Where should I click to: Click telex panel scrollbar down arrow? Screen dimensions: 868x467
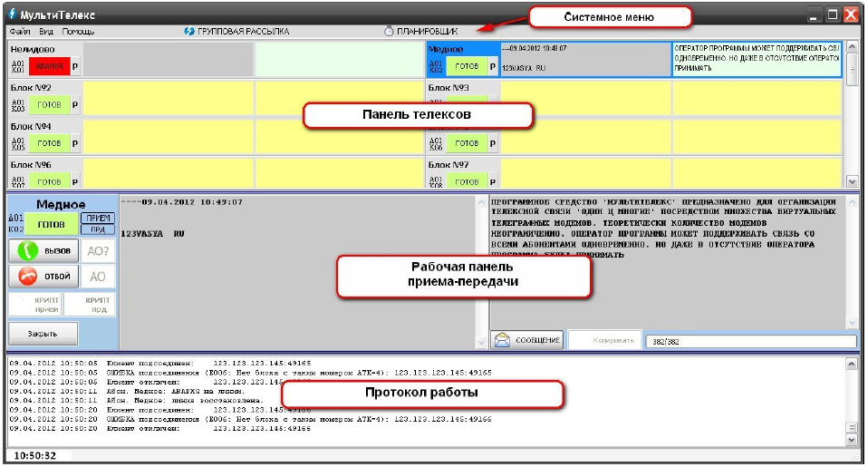pos(852,181)
